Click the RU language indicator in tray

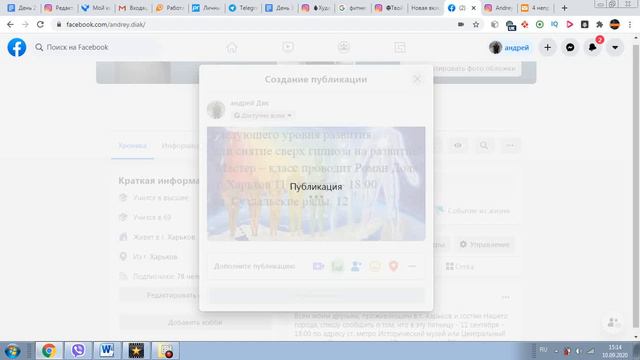coord(543,350)
